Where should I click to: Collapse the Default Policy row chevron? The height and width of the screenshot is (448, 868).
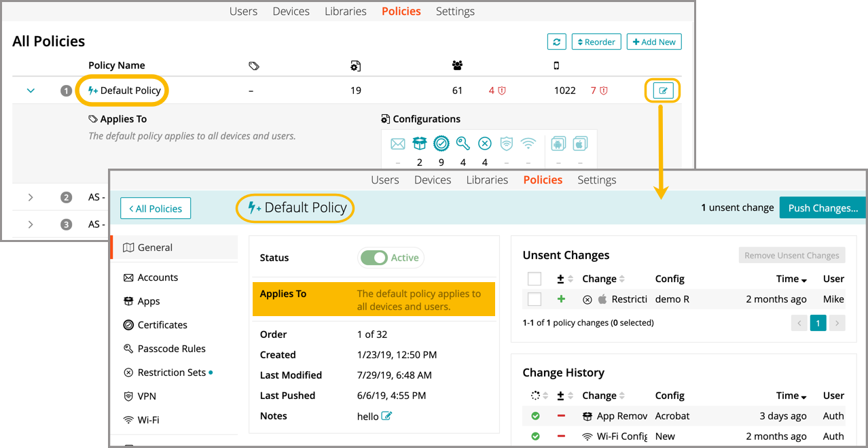[31, 90]
